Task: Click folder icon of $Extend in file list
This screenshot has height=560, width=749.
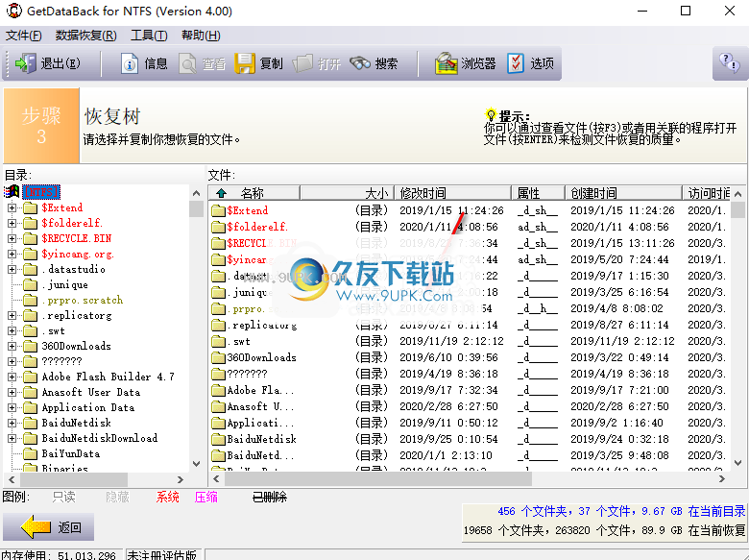Action: [218, 210]
